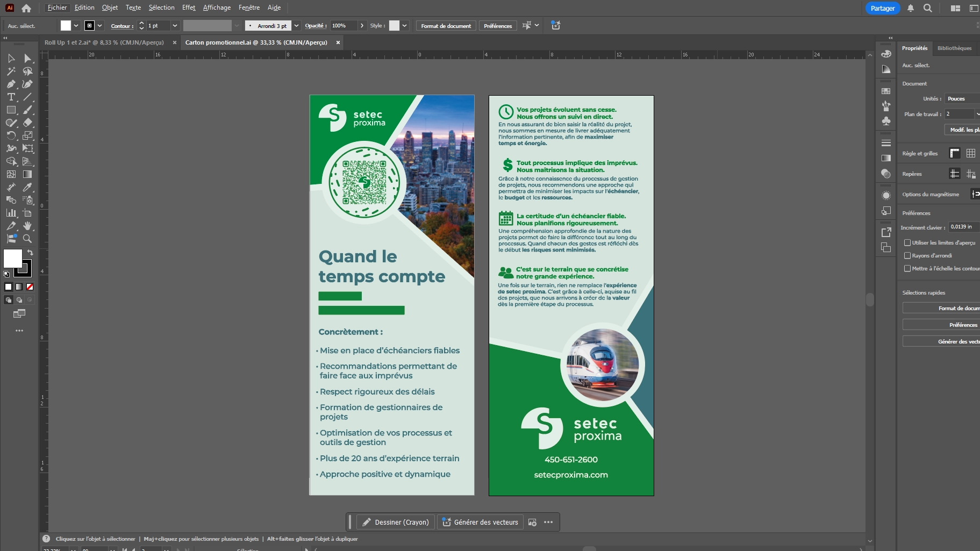Activate the Zoom magnifier tool
980x551 pixels.
tap(27, 239)
